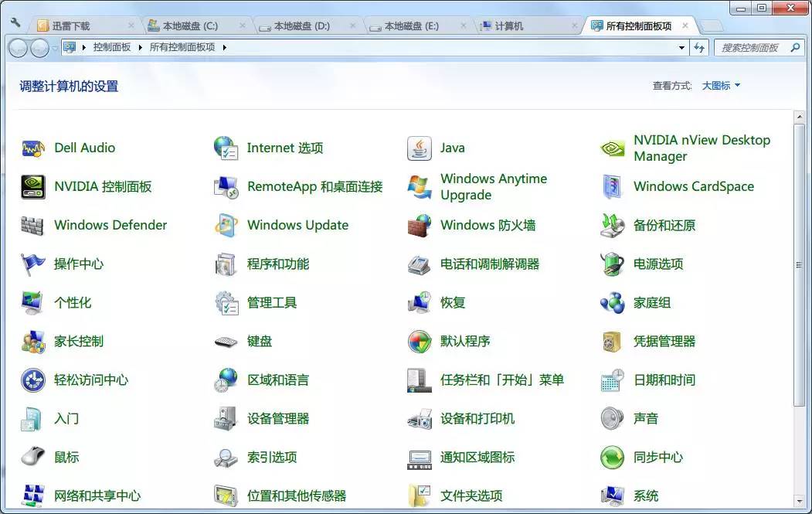Open the Windows Defender wall icon
Image resolution: width=812 pixels, height=514 pixels.
click(x=32, y=226)
